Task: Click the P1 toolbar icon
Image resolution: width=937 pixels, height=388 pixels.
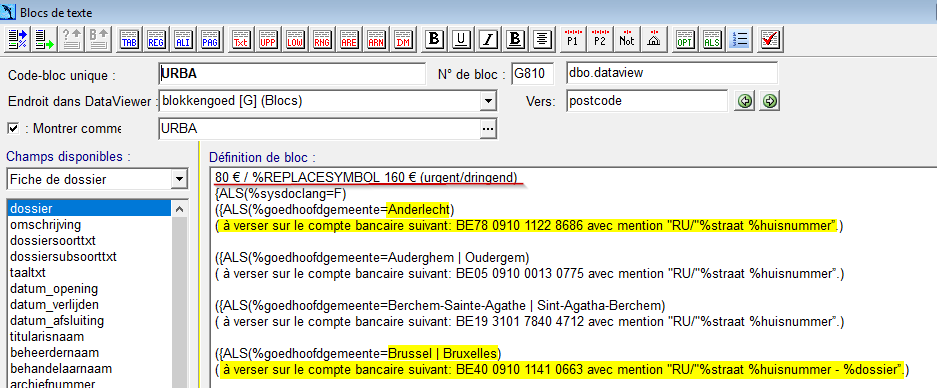Action: tap(572, 39)
